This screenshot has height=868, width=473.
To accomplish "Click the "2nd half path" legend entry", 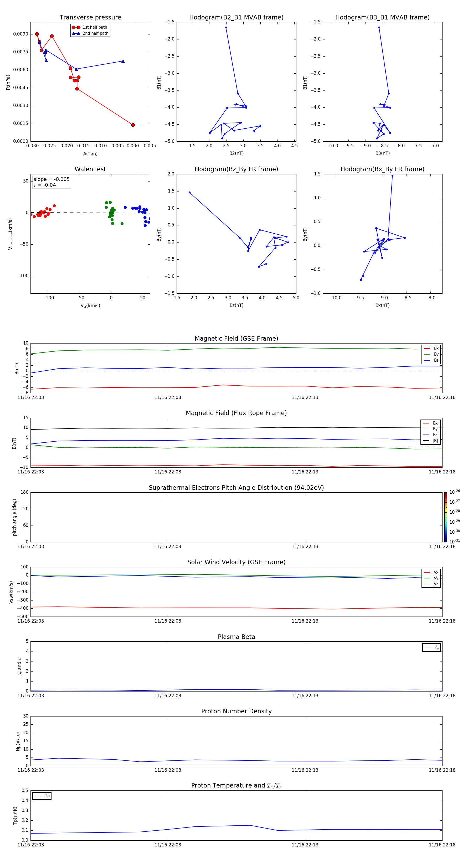I will 90,33.
